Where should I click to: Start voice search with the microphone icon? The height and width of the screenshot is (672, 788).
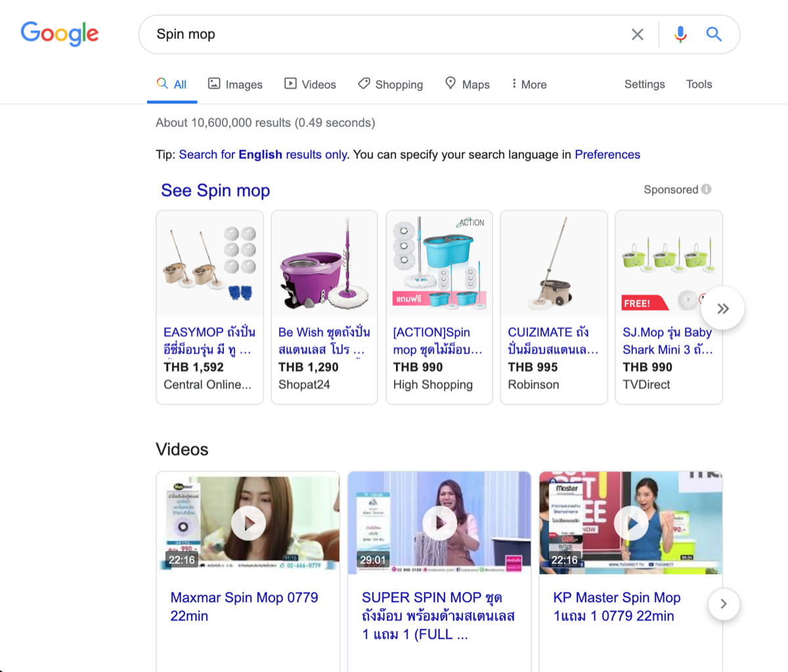pos(680,34)
